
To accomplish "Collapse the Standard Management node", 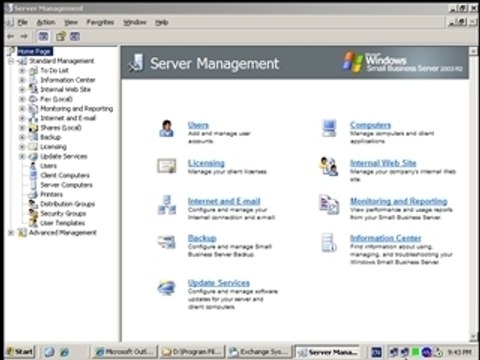I will tap(11, 61).
